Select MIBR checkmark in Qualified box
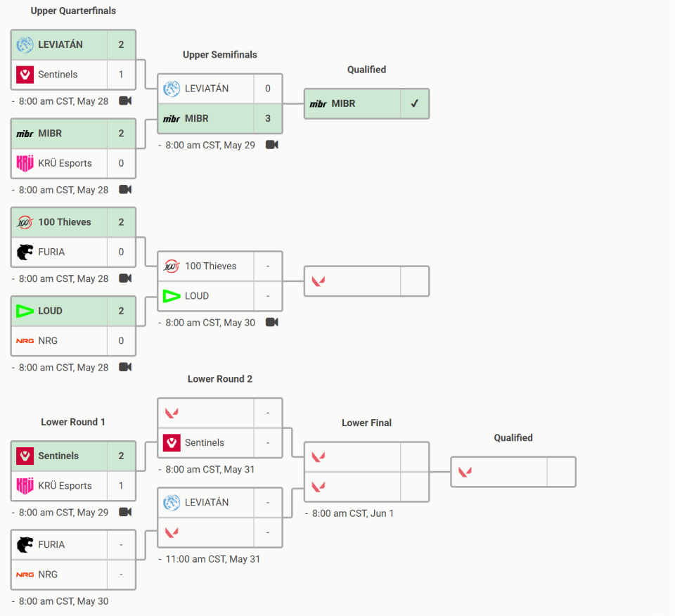Viewport: 675px width, 616px height. tap(415, 104)
